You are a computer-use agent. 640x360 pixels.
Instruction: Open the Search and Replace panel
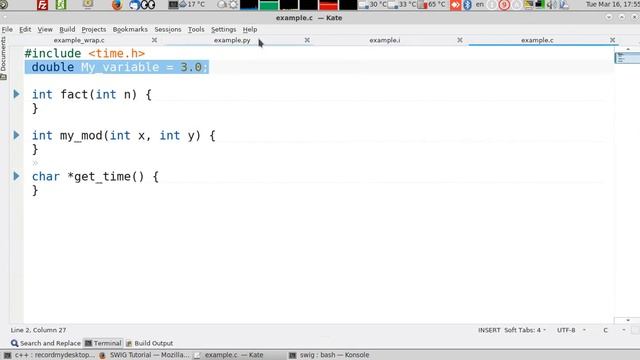pos(45,343)
